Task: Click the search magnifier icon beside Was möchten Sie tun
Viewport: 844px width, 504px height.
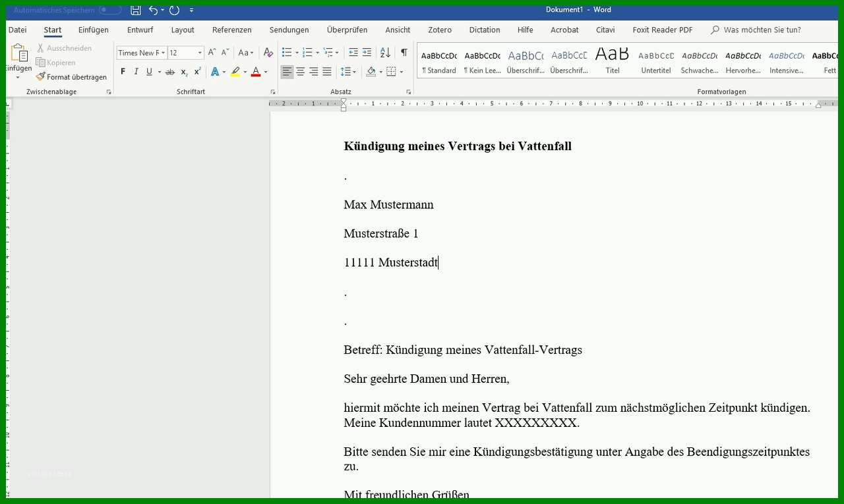Action: click(715, 30)
